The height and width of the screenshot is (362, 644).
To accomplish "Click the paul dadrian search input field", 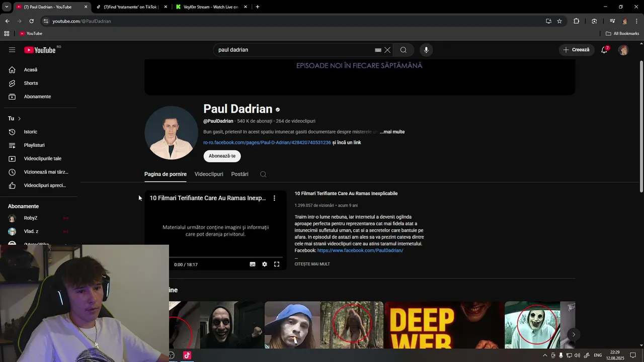I will click(294, 50).
